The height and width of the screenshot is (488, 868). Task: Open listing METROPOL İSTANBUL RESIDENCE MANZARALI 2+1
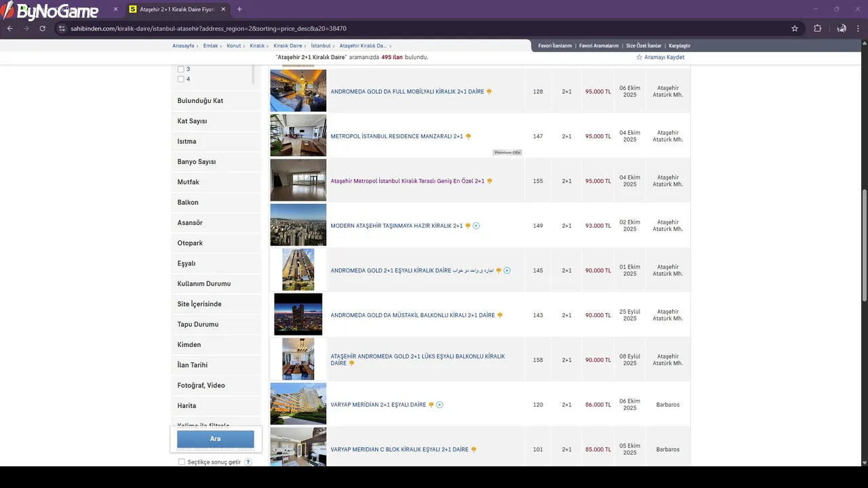tap(397, 136)
